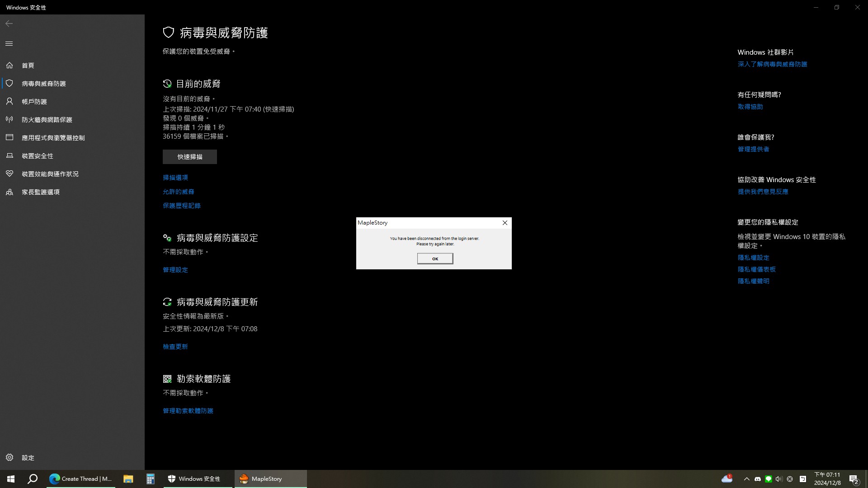
Task: Click the refresh icon beside 病毒與威脅防護更新
Action: [x=167, y=302]
